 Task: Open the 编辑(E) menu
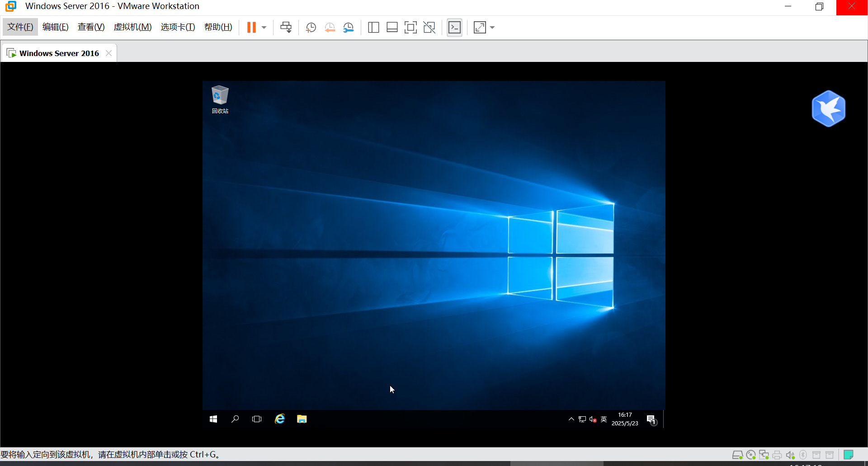(56, 27)
